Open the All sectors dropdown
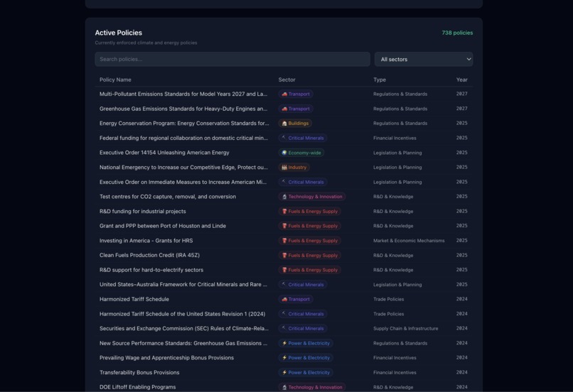Screen dimensions: 573x392 click(x=424, y=59)
